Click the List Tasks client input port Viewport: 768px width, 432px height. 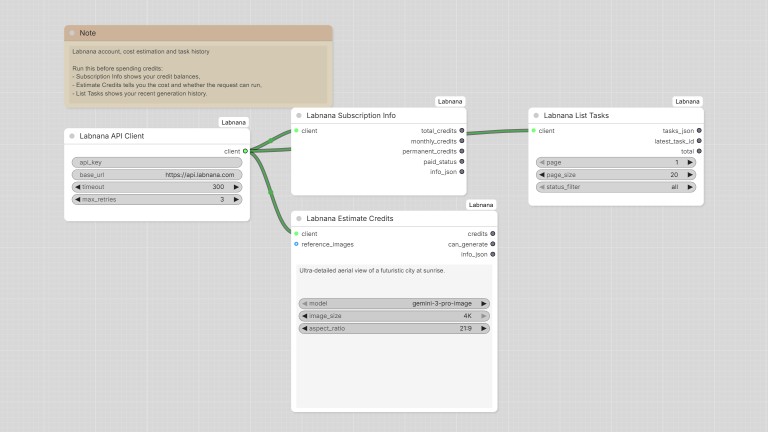533,131
